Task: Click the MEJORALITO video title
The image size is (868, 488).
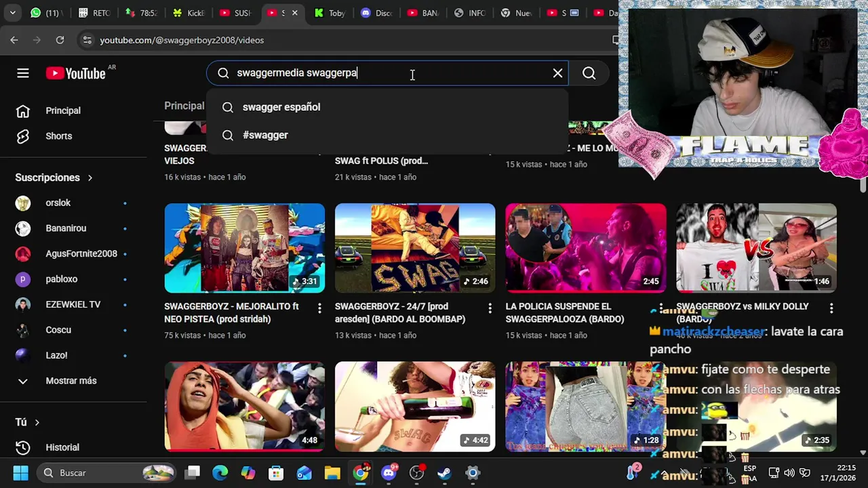Action: pyautogui.click(x=231, y=312)
